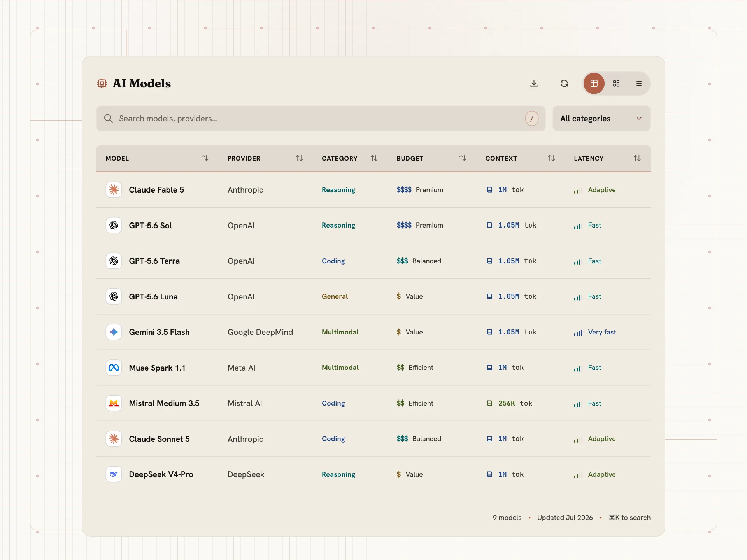
Task: Click the download icon in the header
Action: 534,84
